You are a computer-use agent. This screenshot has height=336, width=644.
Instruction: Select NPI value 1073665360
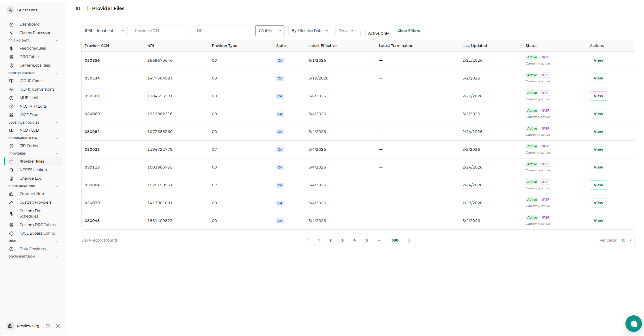[160, 132]
